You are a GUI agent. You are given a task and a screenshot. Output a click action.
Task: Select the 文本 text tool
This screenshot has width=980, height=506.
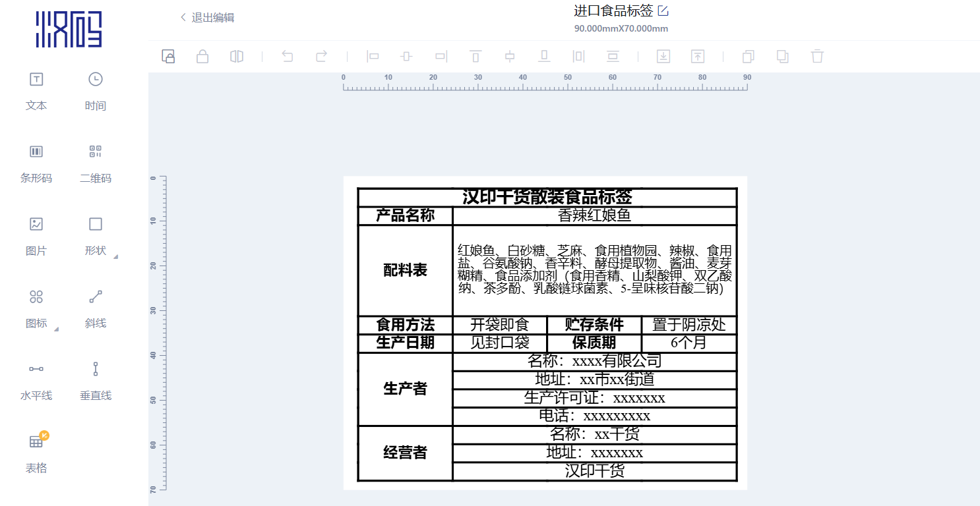[36, 91]
